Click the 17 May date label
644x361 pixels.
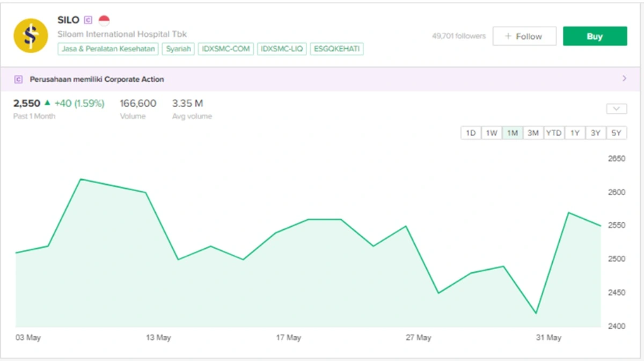click(289, 337)
